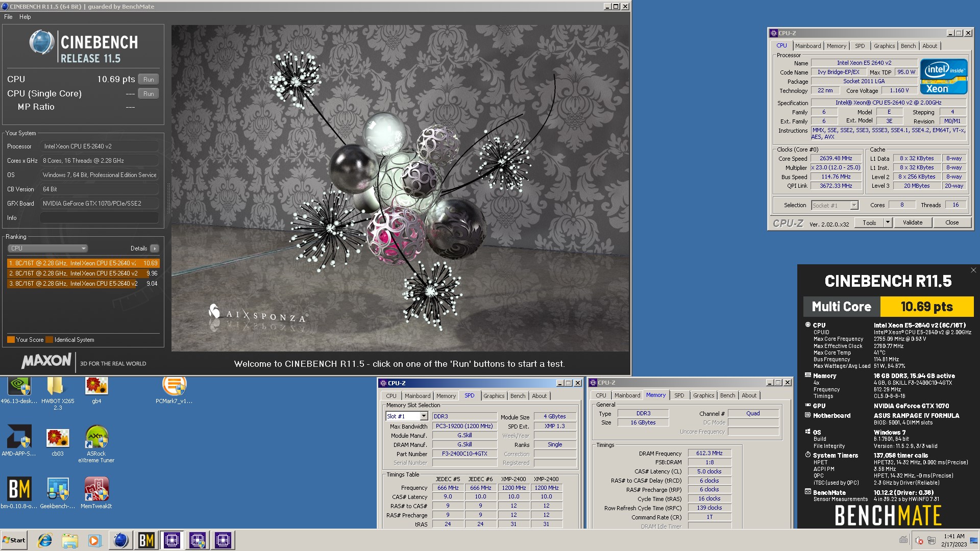Select the second CPU-Z taskbar button
This screenshot has width=980, height=551.
[198, 540]
